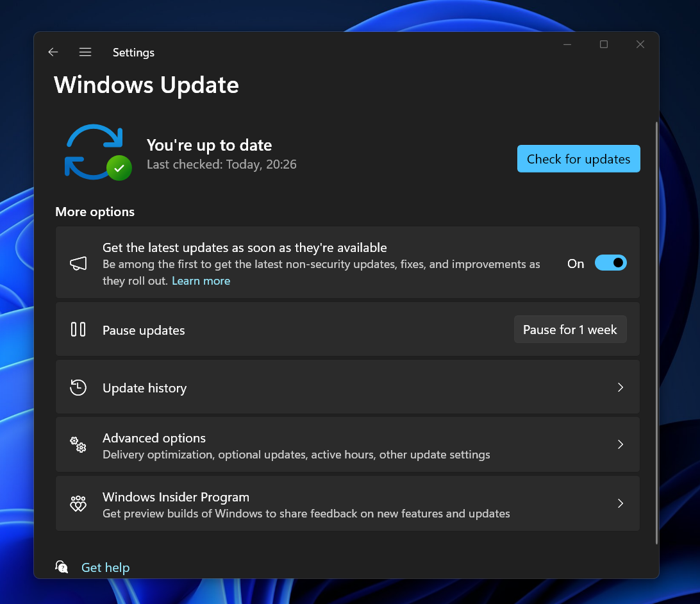Click the 'You're up to date' status text
This screenshot has height=604, width=700.
(x=210, y=145)
